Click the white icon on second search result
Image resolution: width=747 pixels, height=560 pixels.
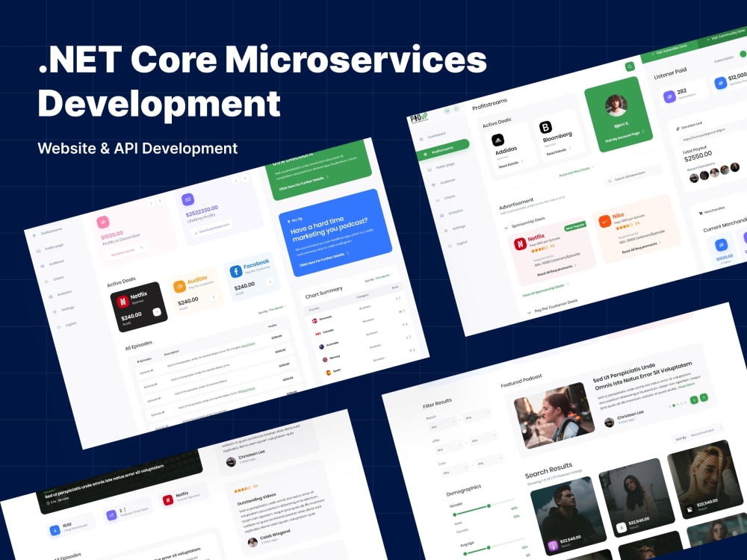622,528
